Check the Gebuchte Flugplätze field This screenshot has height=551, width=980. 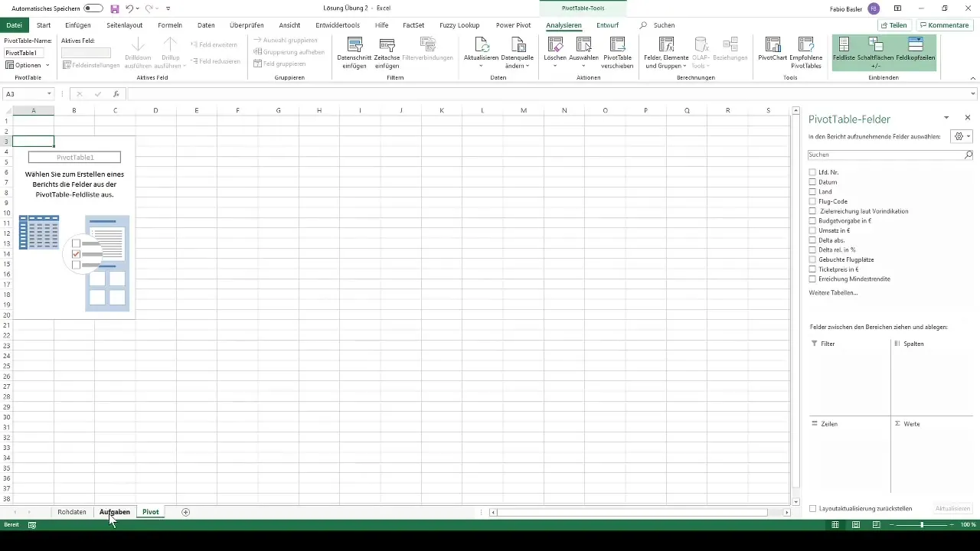(x=812, y=259)
